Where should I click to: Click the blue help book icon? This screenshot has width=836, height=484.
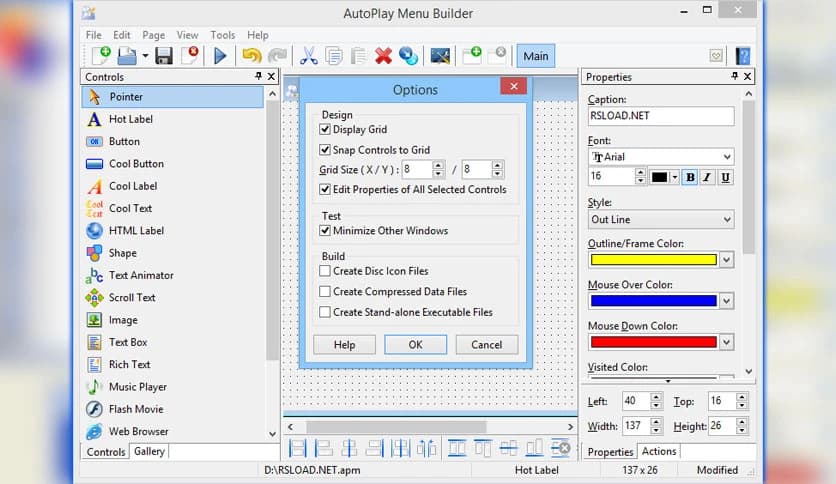(743, 56)
